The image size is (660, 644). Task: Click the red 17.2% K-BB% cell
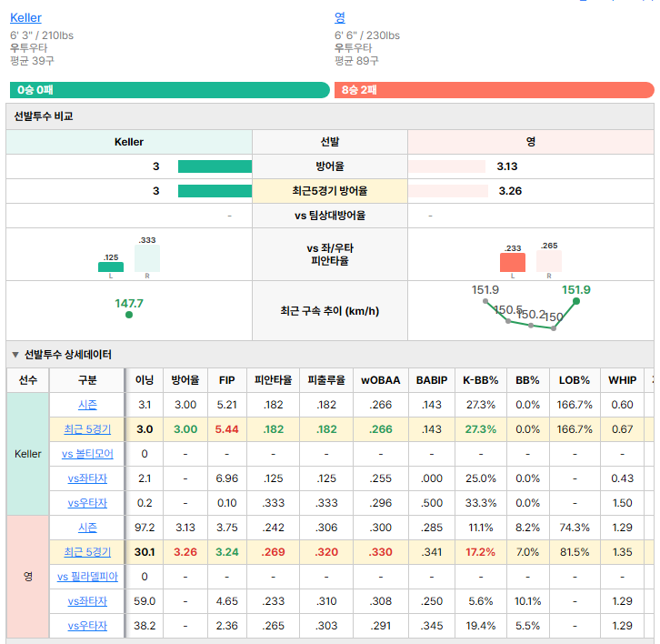pyautogui.click(x=481, y=552)
